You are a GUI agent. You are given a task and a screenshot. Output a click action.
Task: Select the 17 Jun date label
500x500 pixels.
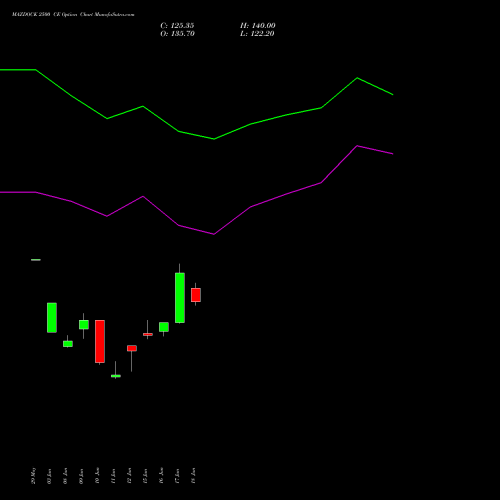click(x=177, y=476)
